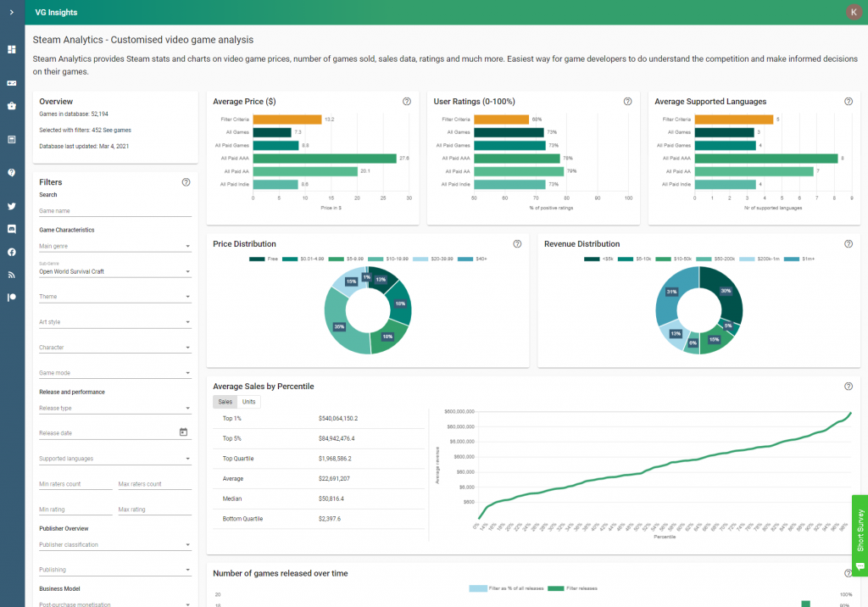The image size is (868, 607).
Task: Open the Sub-Genre dropdown set to Open World Survival Craft
Action: click(x=115, y=270)
